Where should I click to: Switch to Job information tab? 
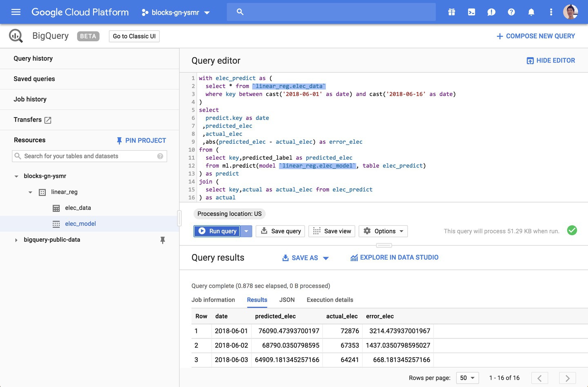point(213,300)
